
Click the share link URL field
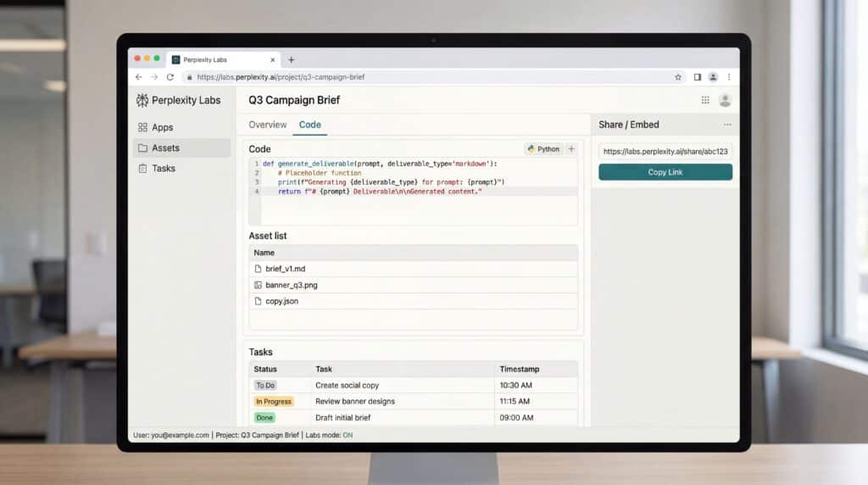665,152
